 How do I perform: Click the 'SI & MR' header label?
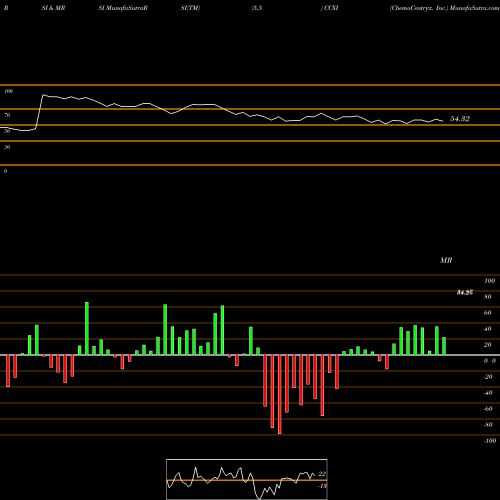[x=53, y=8]
